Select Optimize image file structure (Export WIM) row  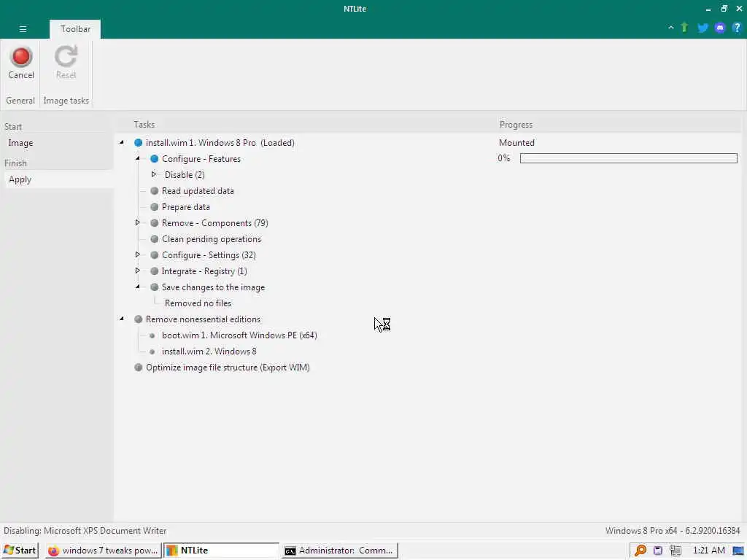(228, 367)
